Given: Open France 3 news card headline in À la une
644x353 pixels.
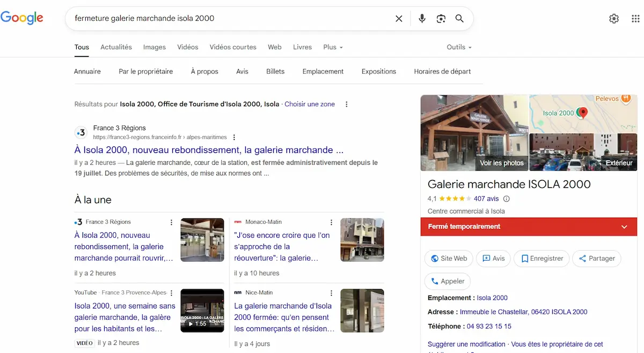Looking at the screenshot, I should pos(124,247).
